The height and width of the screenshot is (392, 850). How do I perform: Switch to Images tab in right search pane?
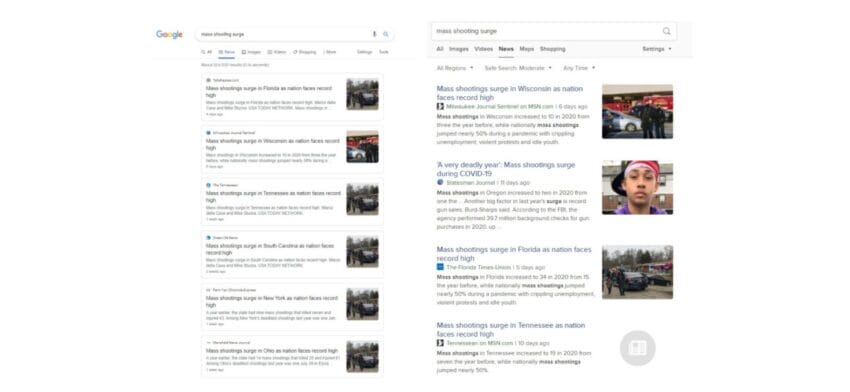point(459,49)
